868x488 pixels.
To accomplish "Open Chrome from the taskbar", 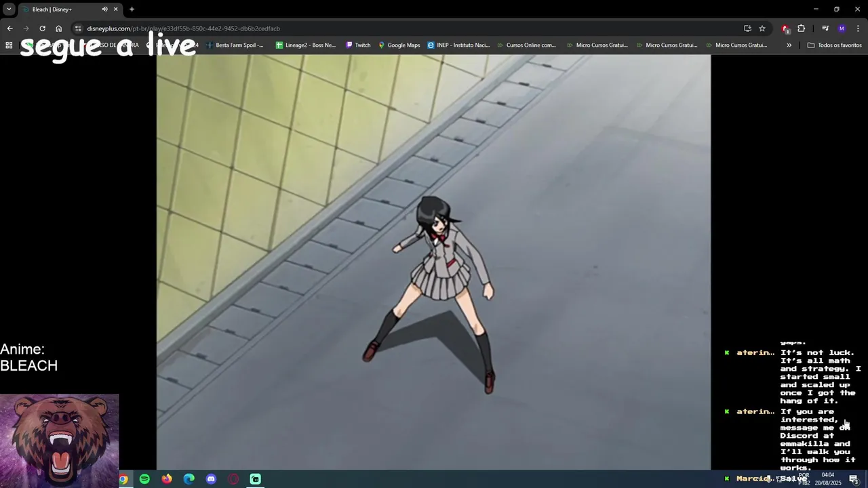I will click(123, 479).
